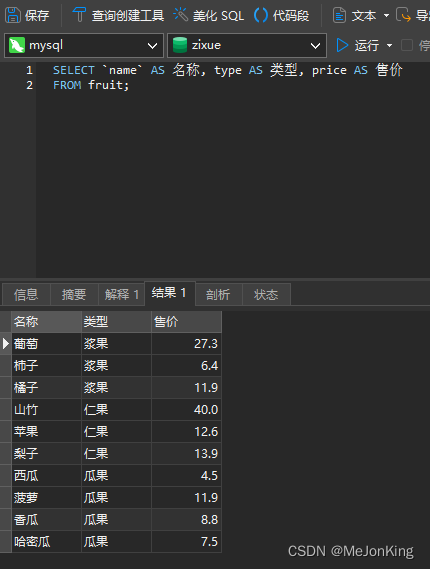
Task: Click the 'FROM fruit;' line in editor
Action: pyautogui.click(x=91, y=85)
